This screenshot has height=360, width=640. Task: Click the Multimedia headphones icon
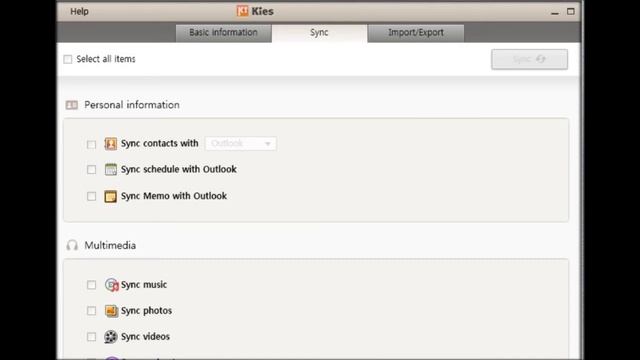click(72, 245)
